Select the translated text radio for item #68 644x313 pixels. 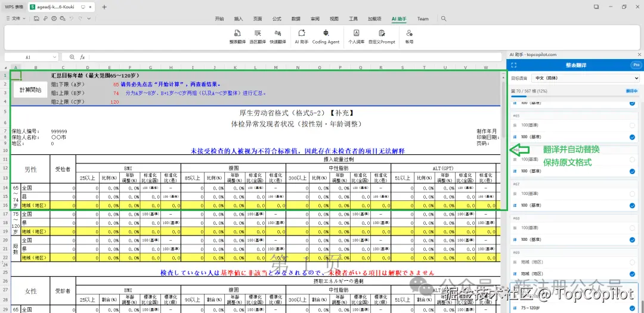632,240
